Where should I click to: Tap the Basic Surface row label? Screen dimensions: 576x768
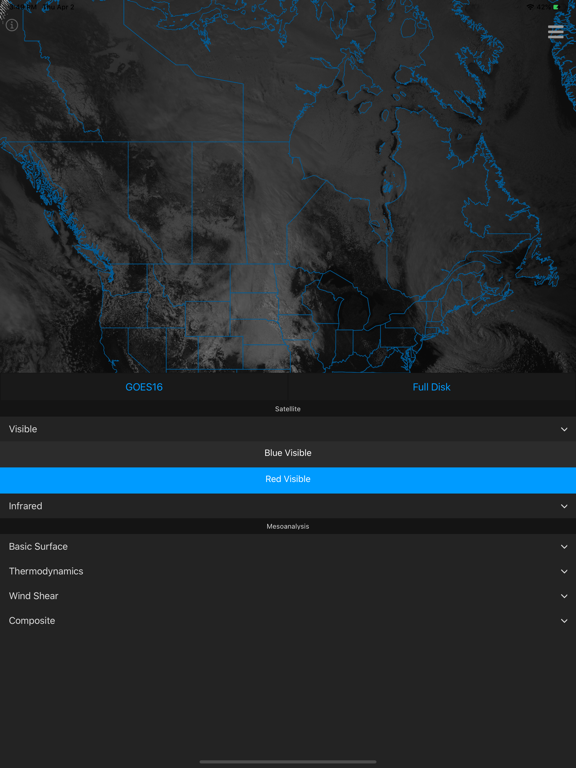coord(38,547)
